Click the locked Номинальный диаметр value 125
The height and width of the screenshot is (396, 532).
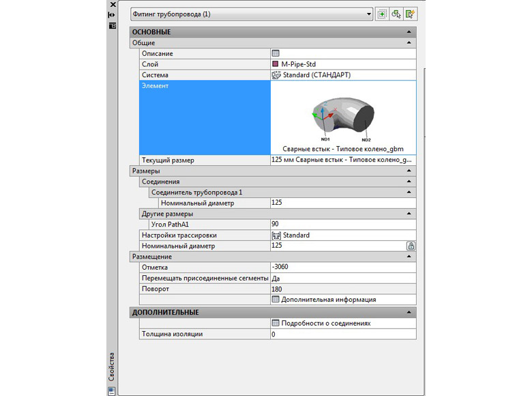[x=338, y=246]
